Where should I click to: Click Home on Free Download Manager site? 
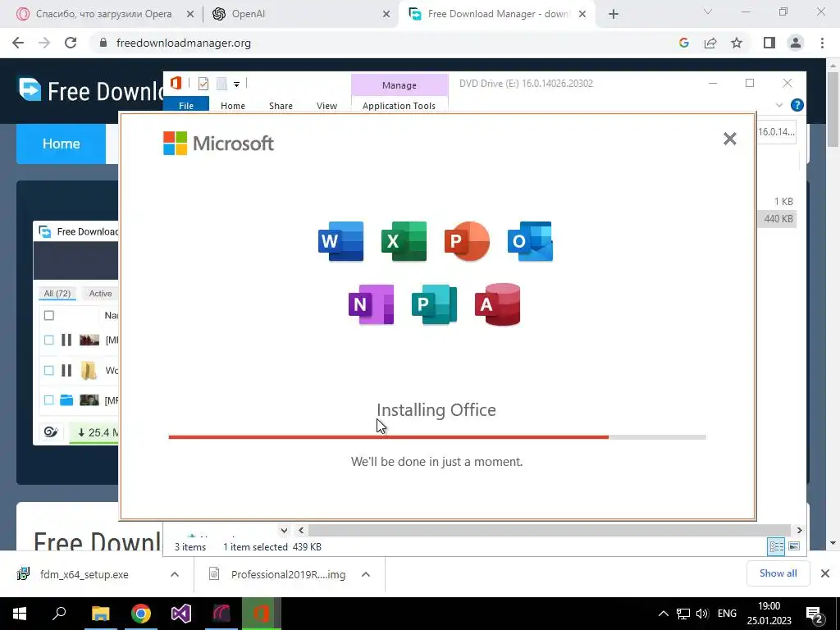point(61,144)
